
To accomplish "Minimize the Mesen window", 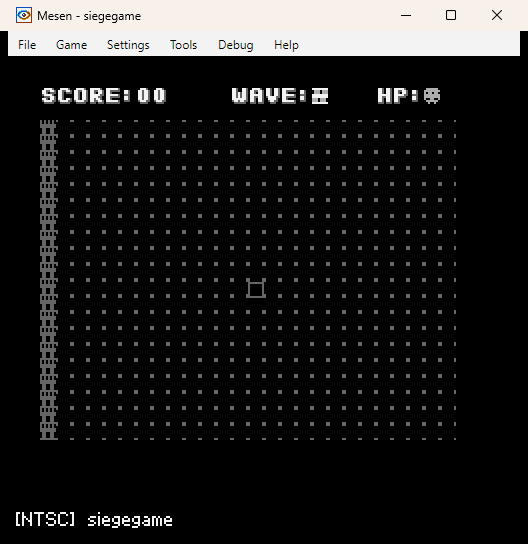I will tap(406, 15).
